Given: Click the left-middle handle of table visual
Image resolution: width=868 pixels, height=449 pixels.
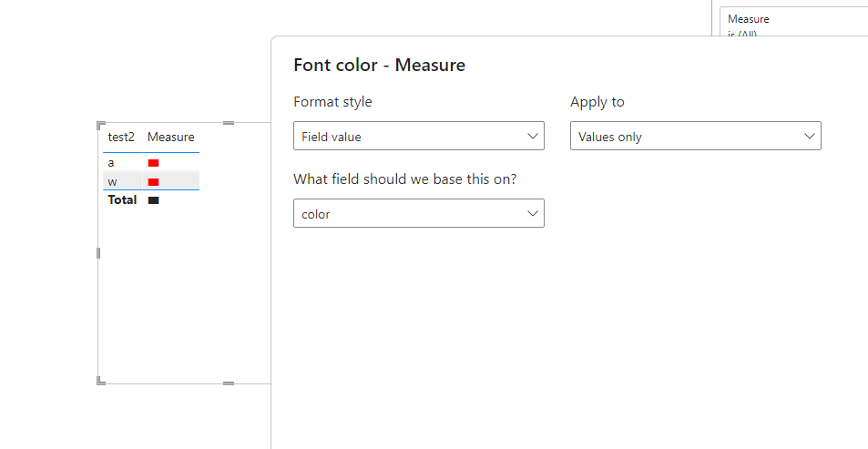Looking at the screenshot, I should click(x=98, y=253).
